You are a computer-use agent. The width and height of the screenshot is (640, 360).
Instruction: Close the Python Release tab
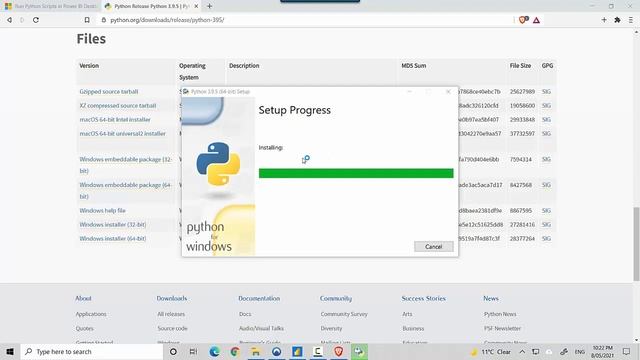click(196, 6)
